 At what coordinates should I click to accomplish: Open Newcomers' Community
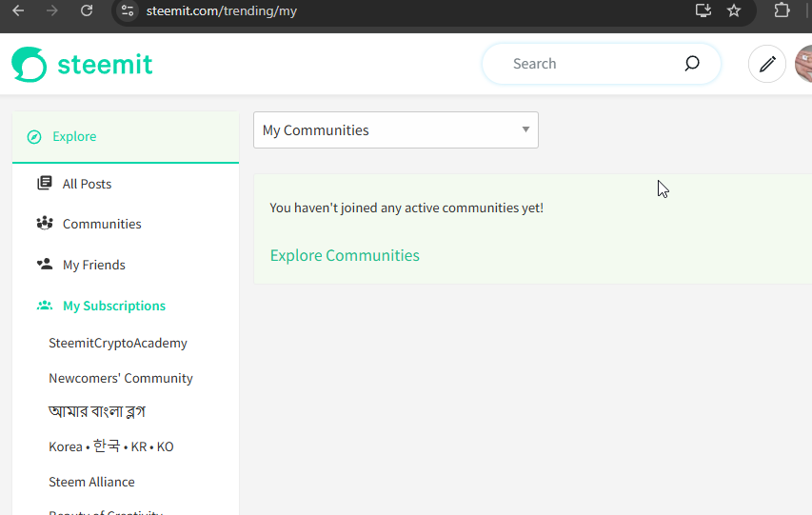tap(121, 378)
